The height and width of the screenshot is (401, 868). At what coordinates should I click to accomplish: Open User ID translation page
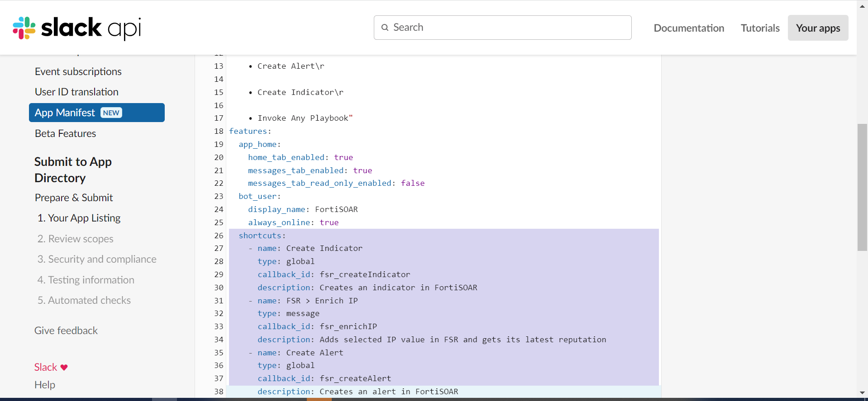pyautogui.click(x=76, y=92)
